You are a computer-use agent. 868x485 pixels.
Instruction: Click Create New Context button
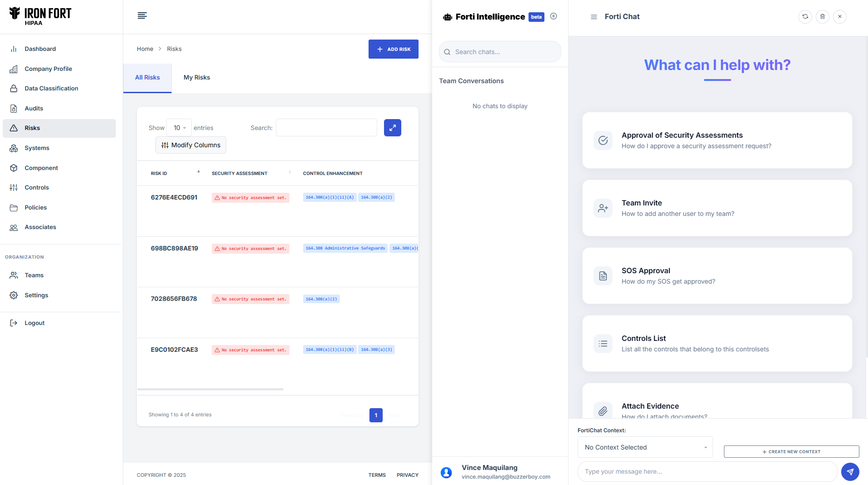tap(791, 452)
